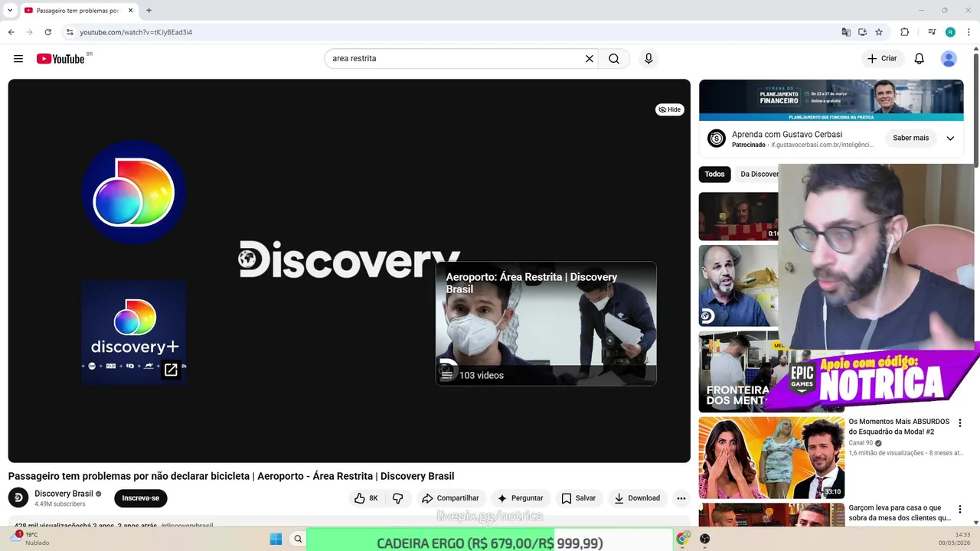Click the magnifier search button
Image resolution: width=980 pixels, height=551 pixels.
614,59
